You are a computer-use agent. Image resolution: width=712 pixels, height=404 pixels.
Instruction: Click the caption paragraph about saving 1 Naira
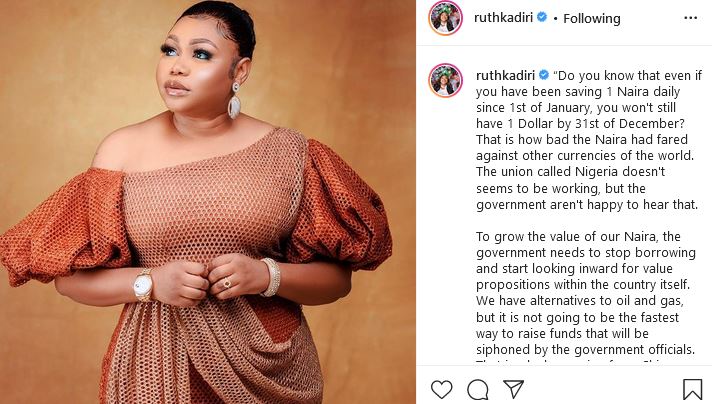tap(588, 140)
